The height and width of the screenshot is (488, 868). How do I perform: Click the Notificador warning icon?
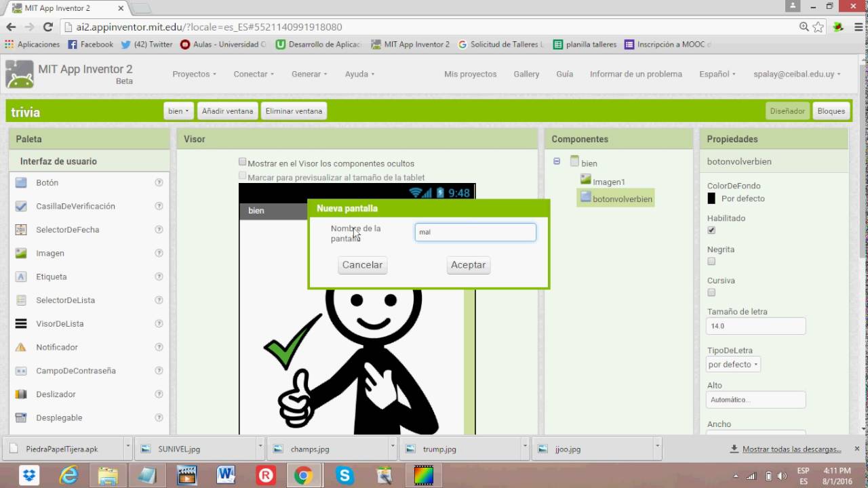point(21,347)
